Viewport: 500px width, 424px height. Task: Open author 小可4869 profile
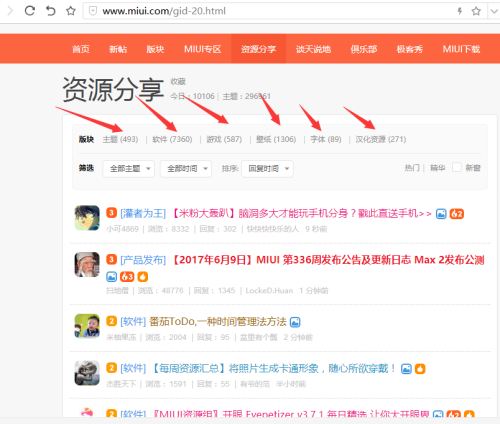coord(122,229)
